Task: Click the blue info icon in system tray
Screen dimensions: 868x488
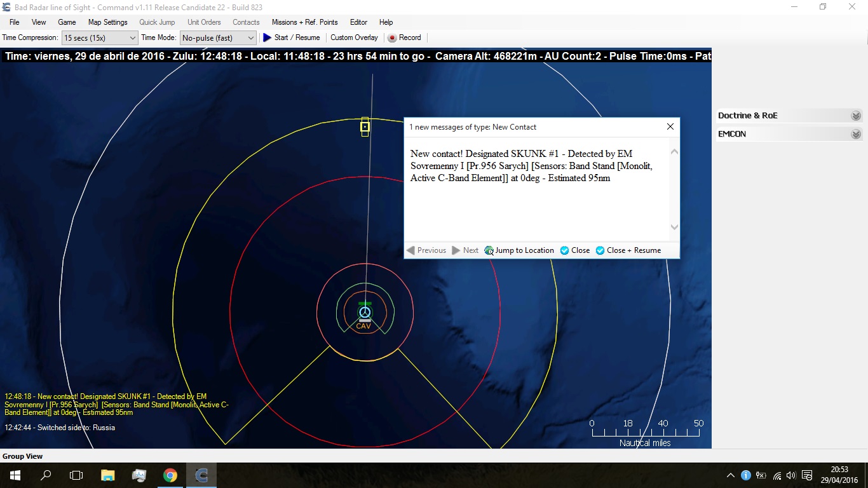Action: [746, 475]
